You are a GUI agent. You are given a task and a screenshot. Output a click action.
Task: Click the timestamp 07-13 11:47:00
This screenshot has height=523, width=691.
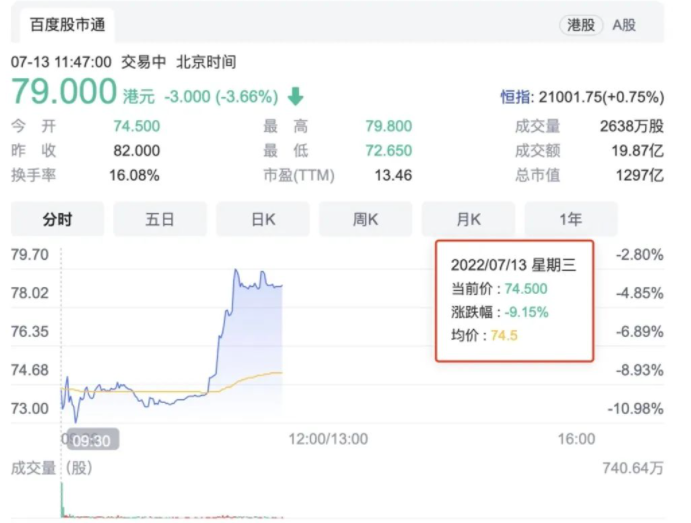click(61, 62)
